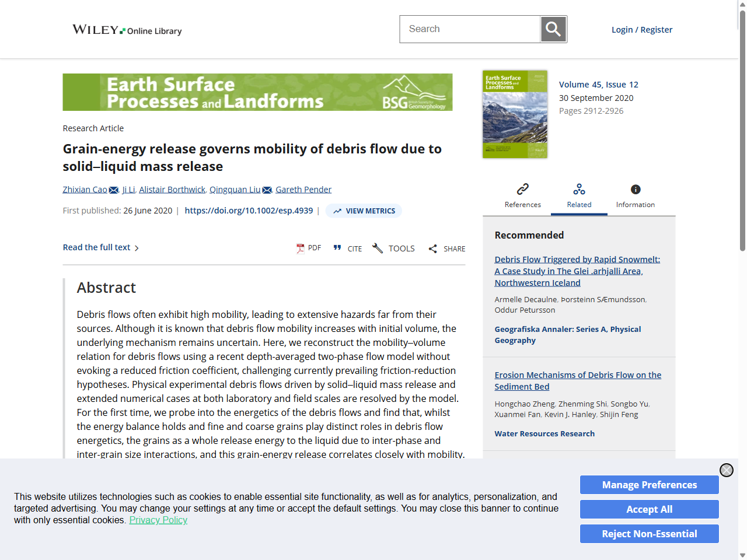The height and width of the screenshot is (560, 747).
Task: Click Accept All cookies button
Action: (649, 509)
